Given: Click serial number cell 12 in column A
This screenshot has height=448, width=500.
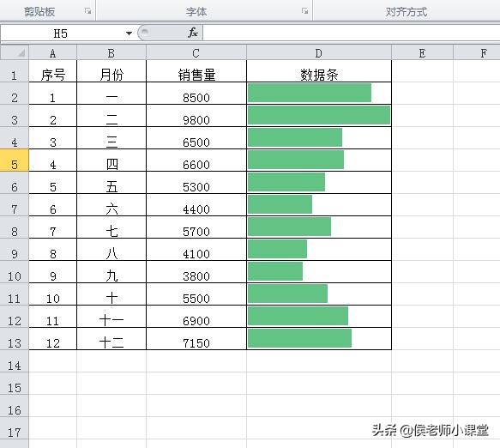Looking at the screenshot, I should tap(53, 339).
